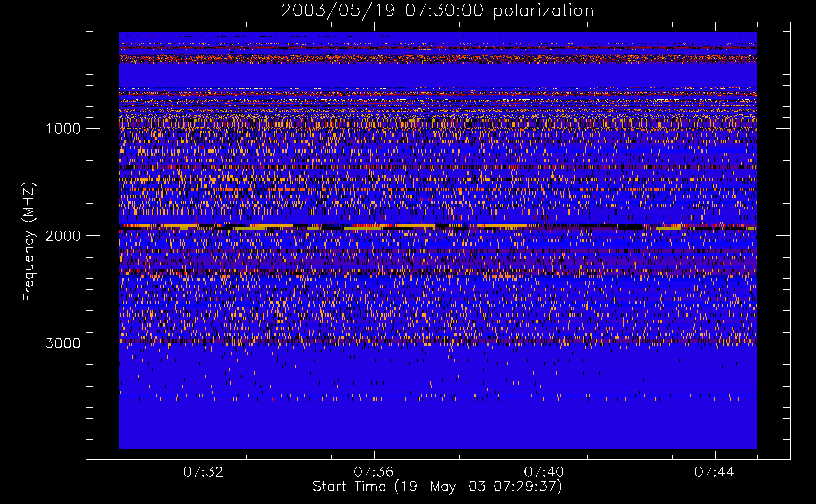Select the "Start Time (19-May-03 07:29:37)" label
Viewport: 816px width, 504px height.
pos(437,487)
